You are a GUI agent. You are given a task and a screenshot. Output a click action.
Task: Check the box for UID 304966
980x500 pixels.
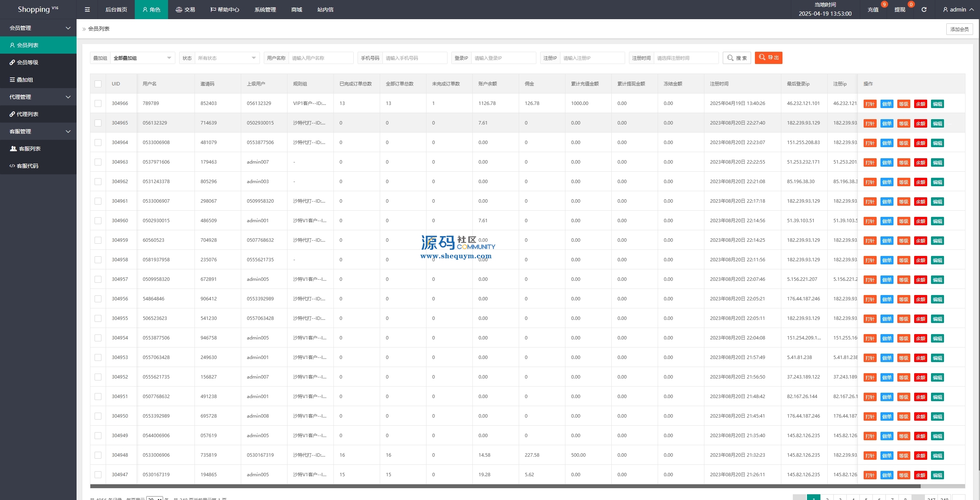98,103
